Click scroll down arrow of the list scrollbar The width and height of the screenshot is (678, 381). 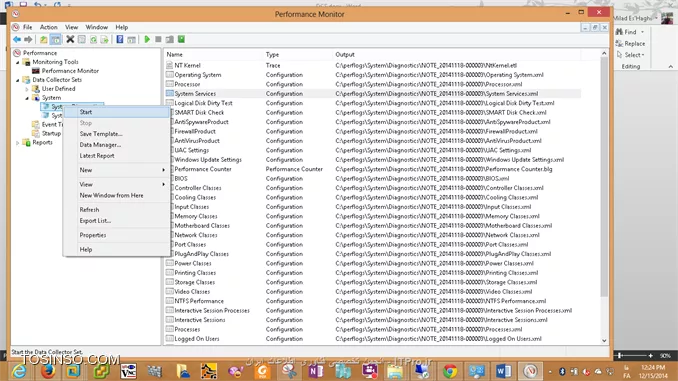604,341
